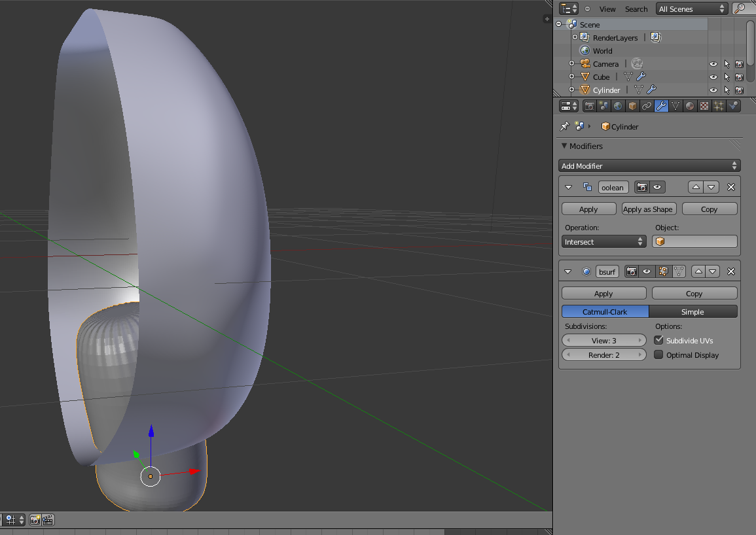Increase View subdivisions using the stepper field
Viewport: 756px width, 535px height.
pyautogui.click(x=641, y=340)
